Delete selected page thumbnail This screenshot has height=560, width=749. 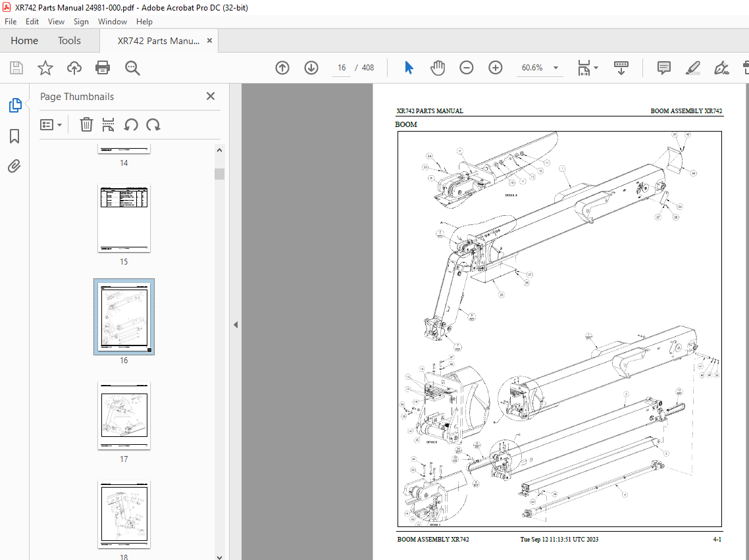86,124
